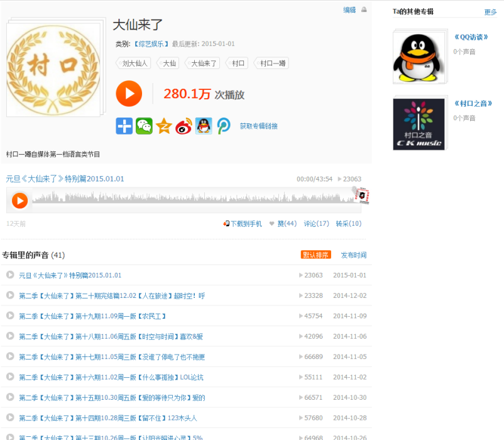Share the album to WeChat
Image resolution: width=504 pixels, height=440 pixels.
[144, 126]
